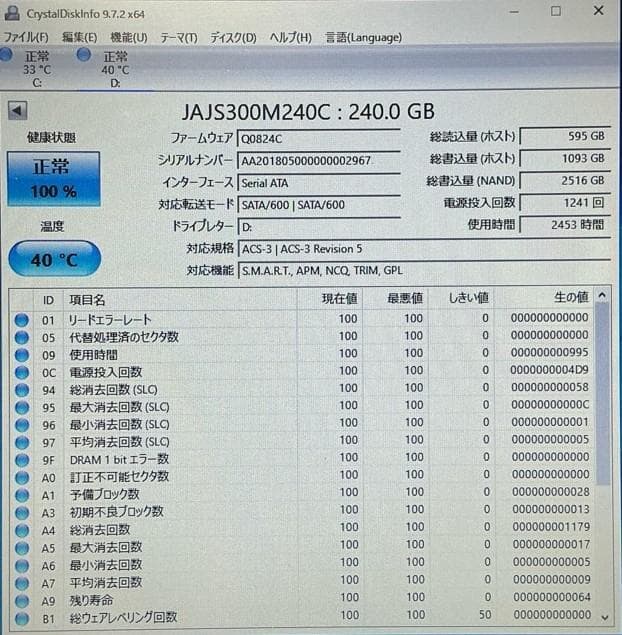Open the ディスク(D) menu
The width and height of the screenshot is (622, 635).
(233, 38)
